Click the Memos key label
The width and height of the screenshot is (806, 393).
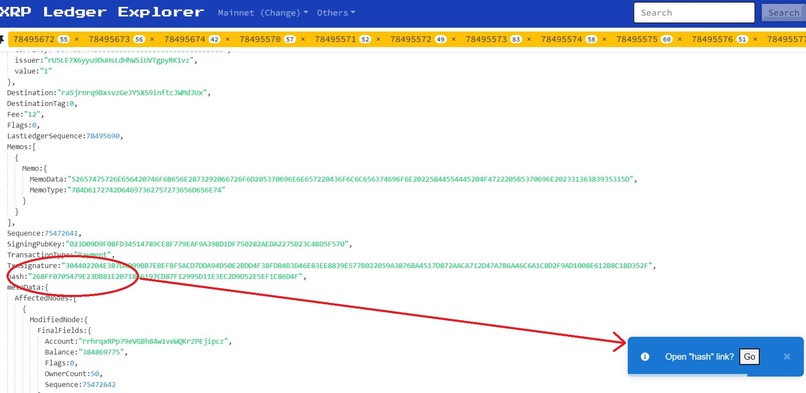point(18,147)
